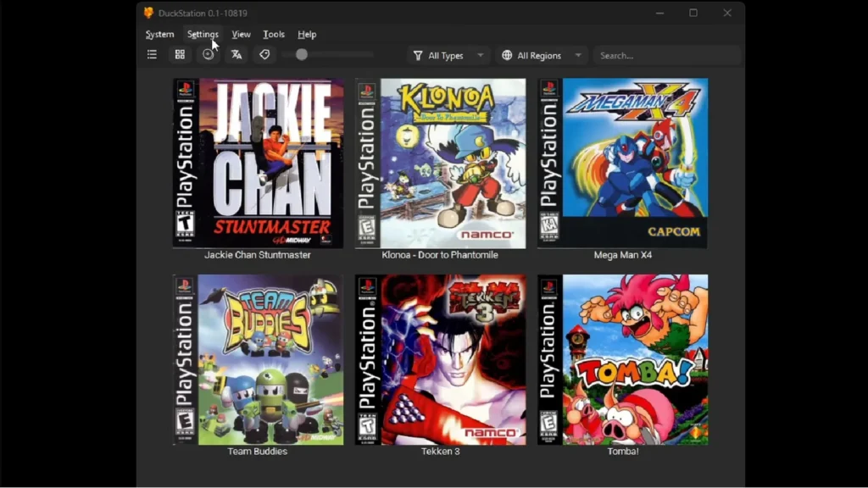Toggle show titles tag icon

(264, 55)
